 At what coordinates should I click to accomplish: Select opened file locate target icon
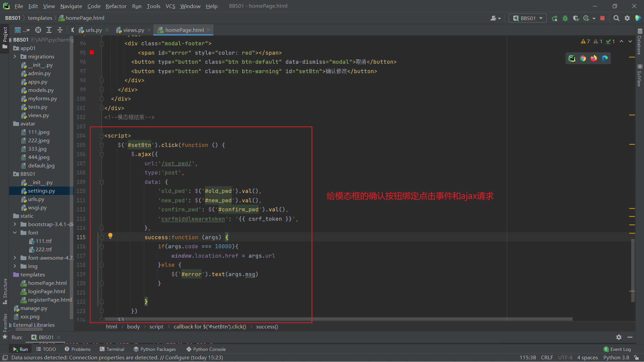(x=38, y=30)
